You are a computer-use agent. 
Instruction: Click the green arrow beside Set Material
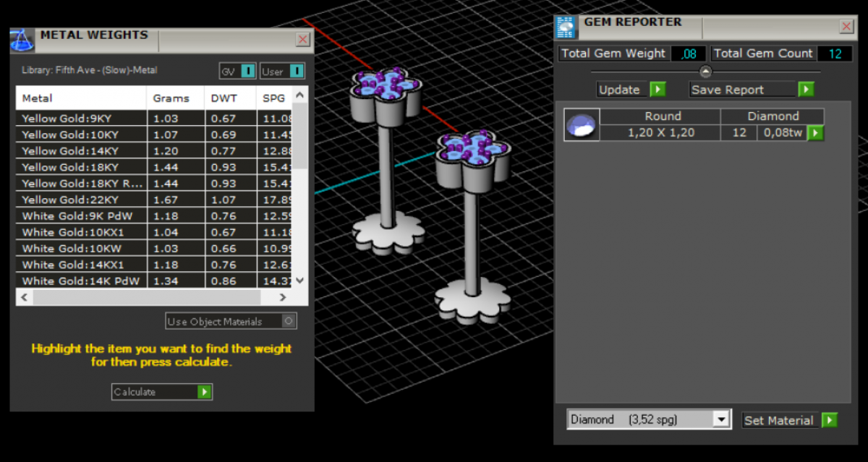tap(830, 420)
